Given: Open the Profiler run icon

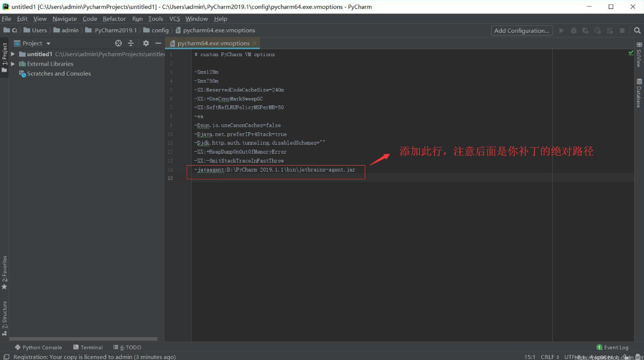Looking at the screenshot, I should point(598,30).
